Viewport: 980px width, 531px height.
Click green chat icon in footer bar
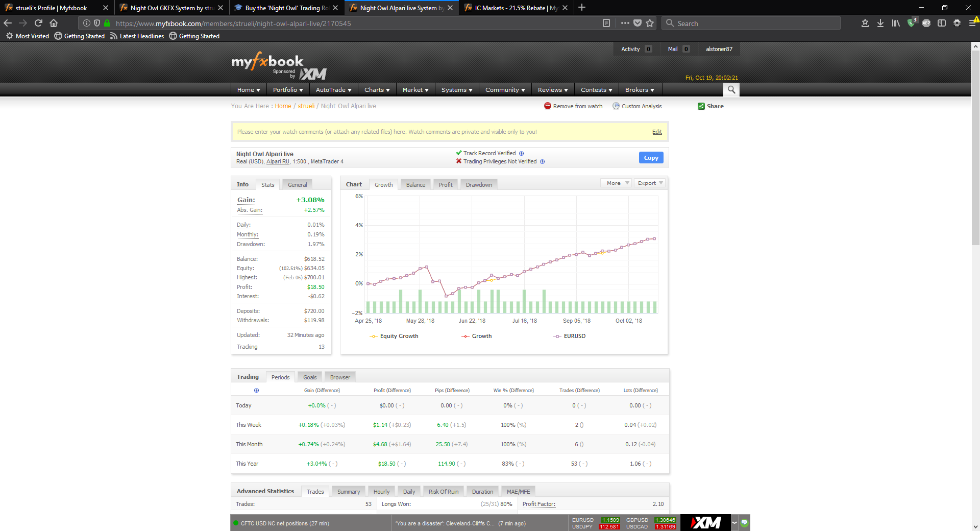744,522
